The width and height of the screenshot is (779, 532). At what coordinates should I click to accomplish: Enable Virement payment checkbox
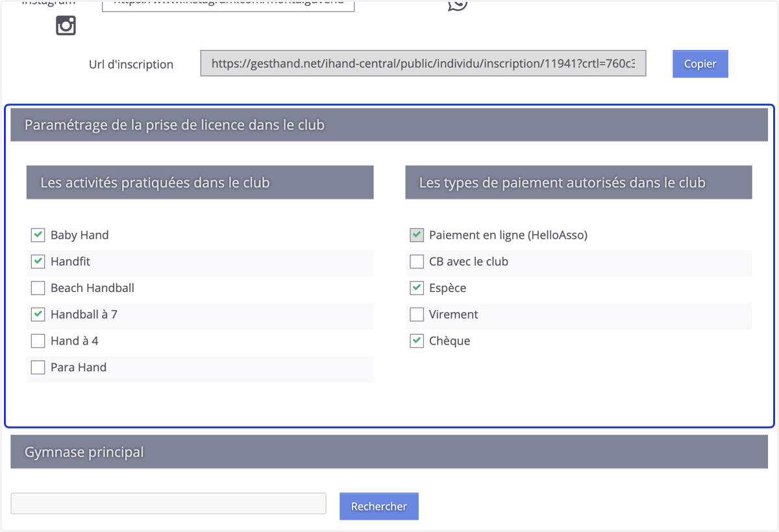417,315
